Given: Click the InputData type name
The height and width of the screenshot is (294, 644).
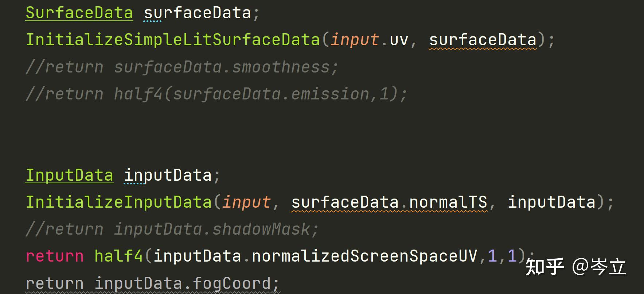Looking at the screenshot, I should tap(69, 175).
